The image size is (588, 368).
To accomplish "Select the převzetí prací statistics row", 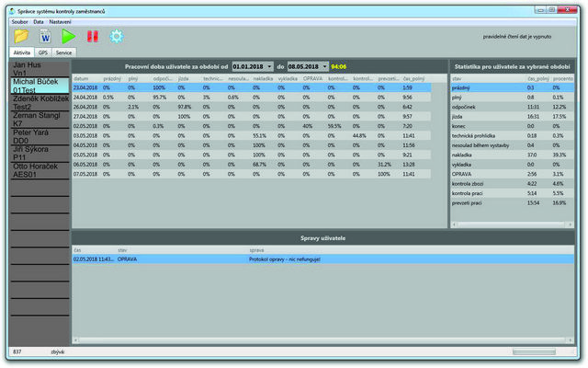I will click(513, 202).
